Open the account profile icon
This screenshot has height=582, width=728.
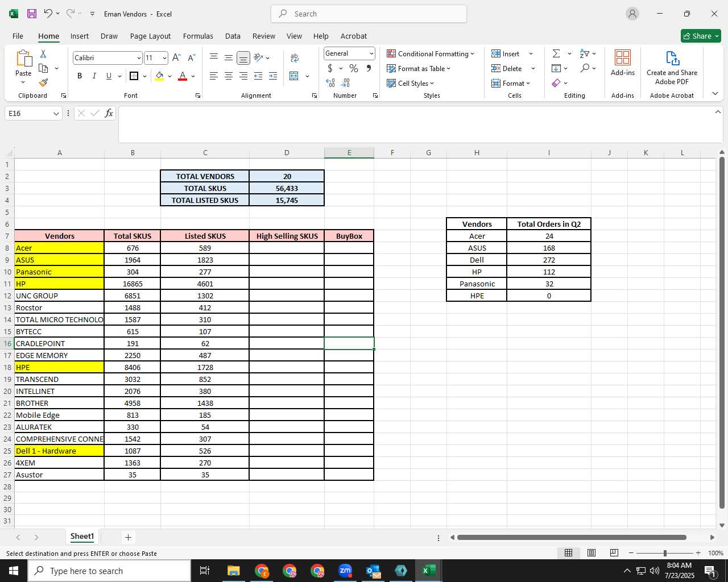(x=632, y=14)
